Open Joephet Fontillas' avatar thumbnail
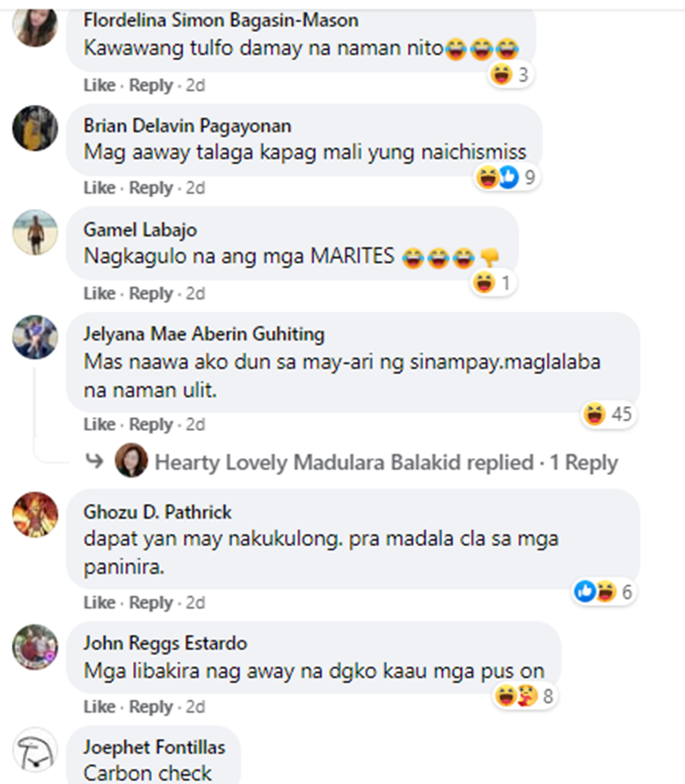Screen dimensions: 685x784 [x=35, y=750]
